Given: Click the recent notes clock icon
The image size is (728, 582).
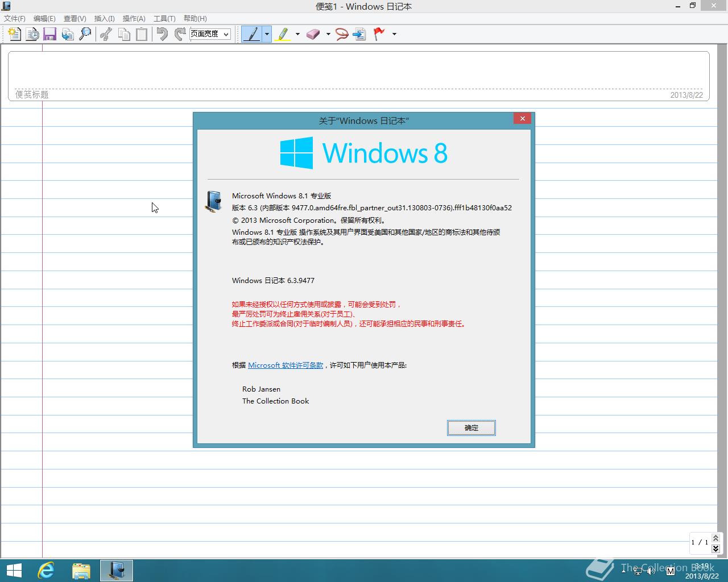Looking at the screenshot, I should click(32, 34).
